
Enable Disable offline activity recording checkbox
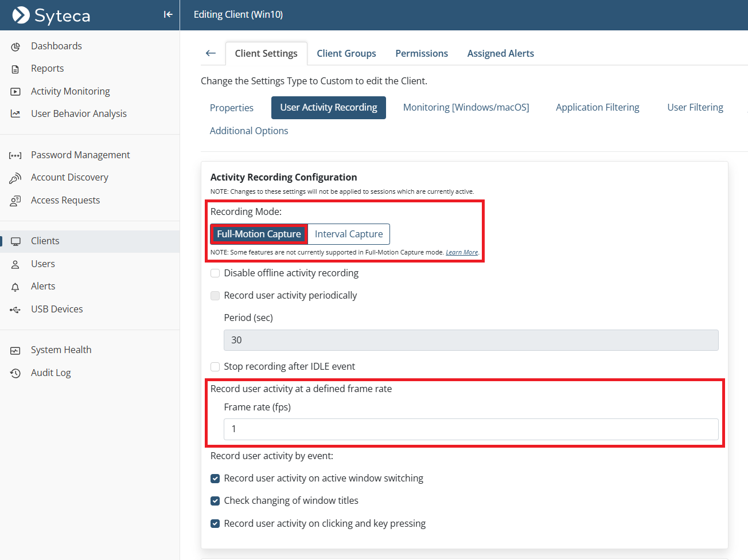coord(215,273)
